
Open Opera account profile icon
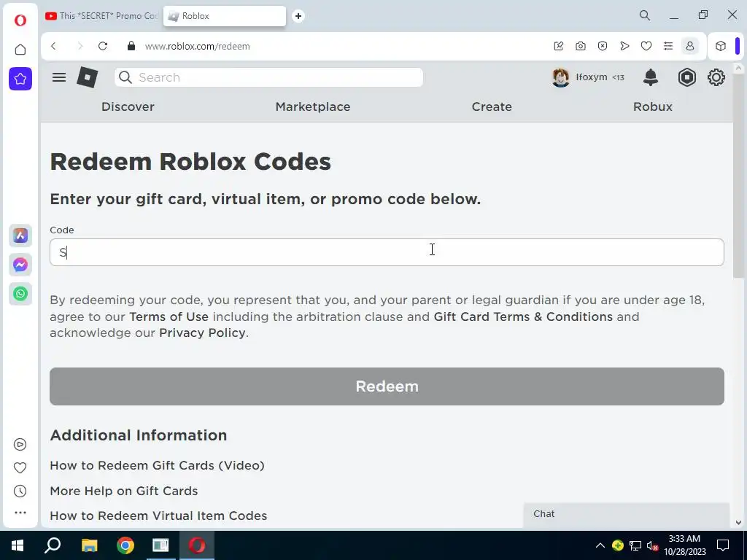pyautogui.click(x=690, y=46)
